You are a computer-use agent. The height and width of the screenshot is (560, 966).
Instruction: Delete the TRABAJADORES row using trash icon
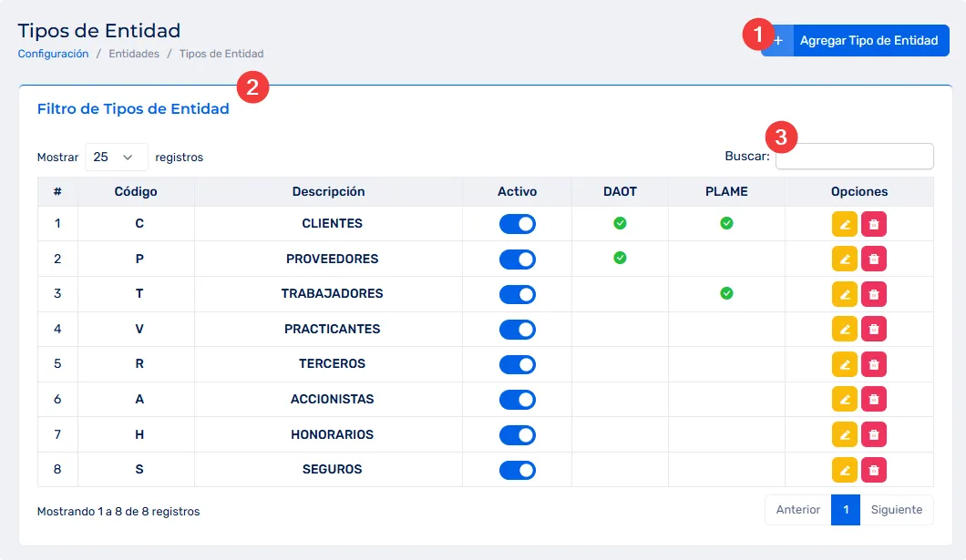874,294
